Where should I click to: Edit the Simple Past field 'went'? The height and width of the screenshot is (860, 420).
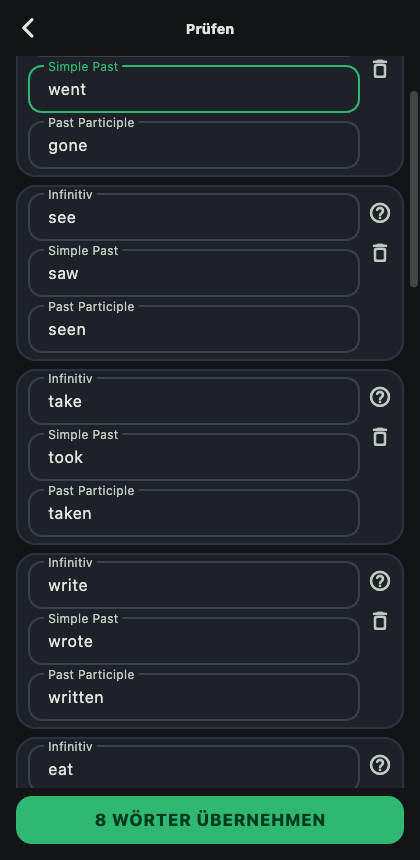click(x=194, y=89)
